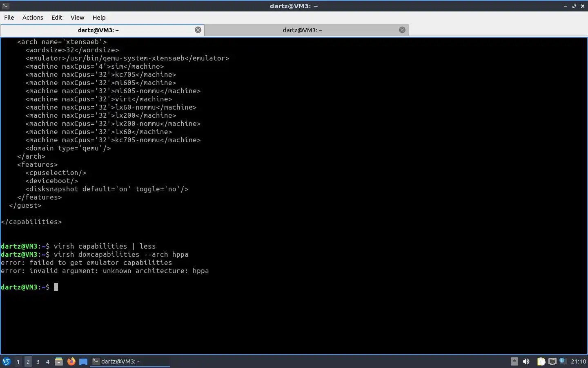Image resolution: width=588 pixels, height=368 pixels.
Task: Switch to the second terminal tab
Action: pyautogui.click(x=306, y=30)
